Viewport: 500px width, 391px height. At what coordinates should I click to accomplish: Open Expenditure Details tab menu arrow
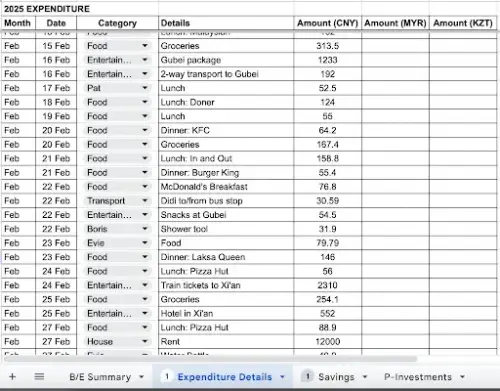282,377
